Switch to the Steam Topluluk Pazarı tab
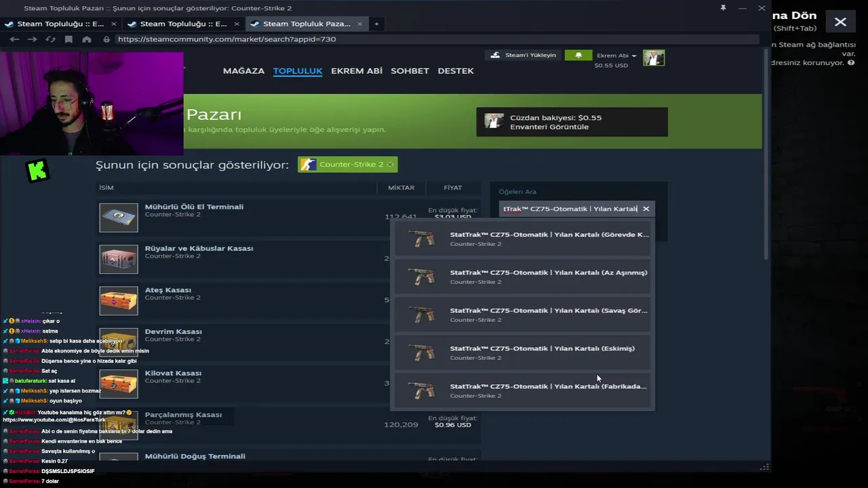868x488 pixels. (307, 24)
